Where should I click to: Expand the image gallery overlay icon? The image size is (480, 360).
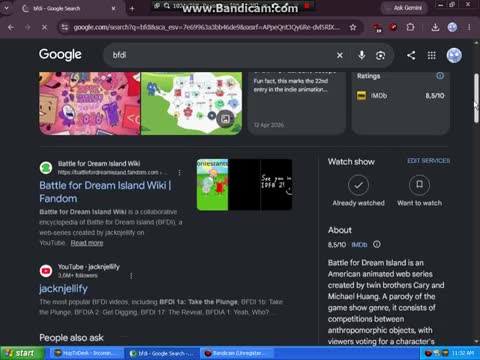click(x=225, y=119)
